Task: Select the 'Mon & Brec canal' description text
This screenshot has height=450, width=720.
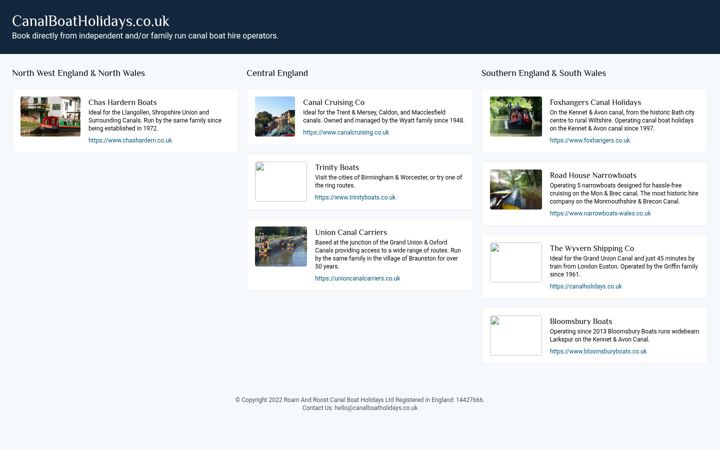Action: coord(624,193)
